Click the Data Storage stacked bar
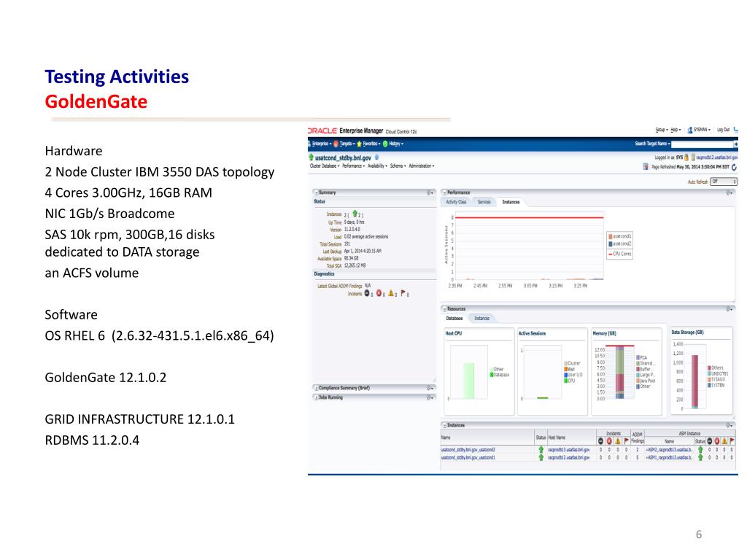This screenshot has width=747, height=560. click(x=695, y=381)
